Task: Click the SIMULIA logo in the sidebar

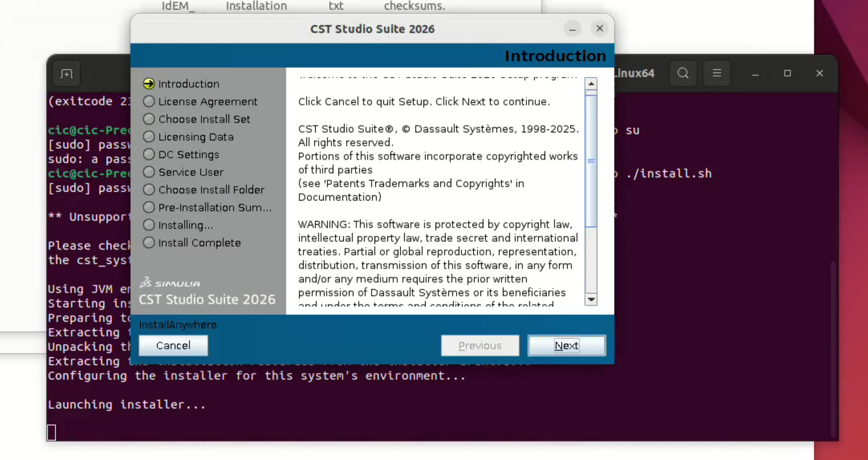Action: pyautogui.click(x=170, y=282)
